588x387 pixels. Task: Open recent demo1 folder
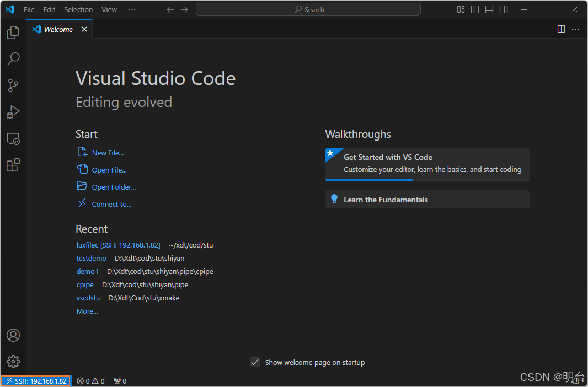87,272
